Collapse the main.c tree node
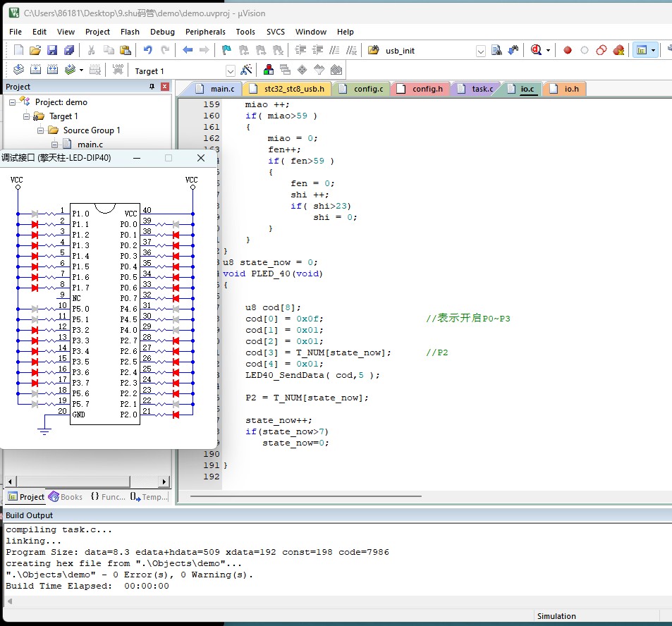 [55, 145]
